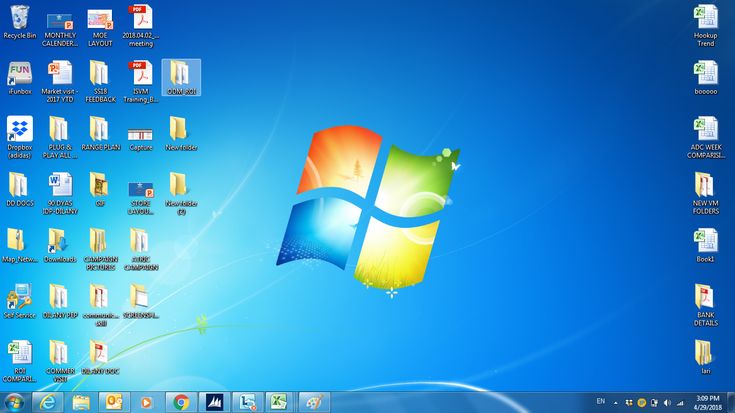Show hidden system tray icons

click(x=615, y=403)
